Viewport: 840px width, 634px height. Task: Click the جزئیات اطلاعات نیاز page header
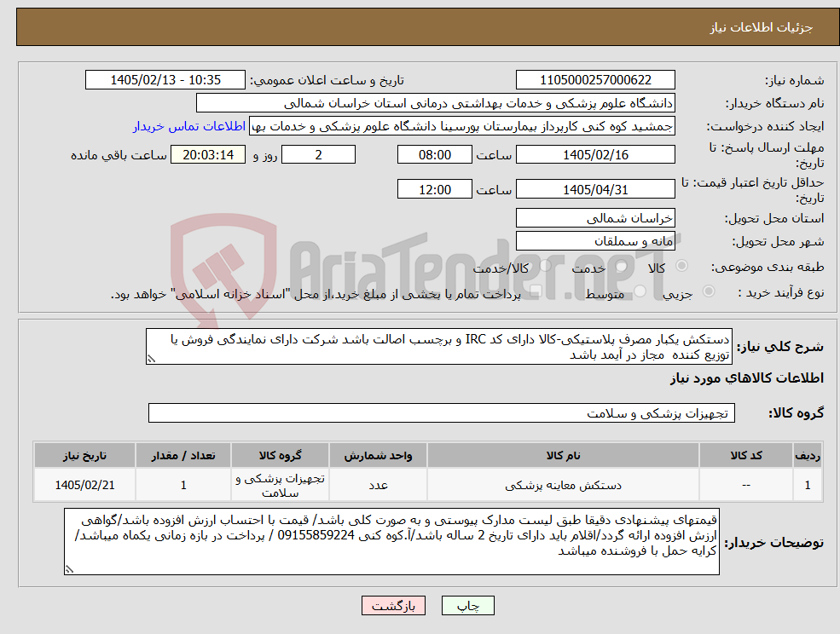762,27
